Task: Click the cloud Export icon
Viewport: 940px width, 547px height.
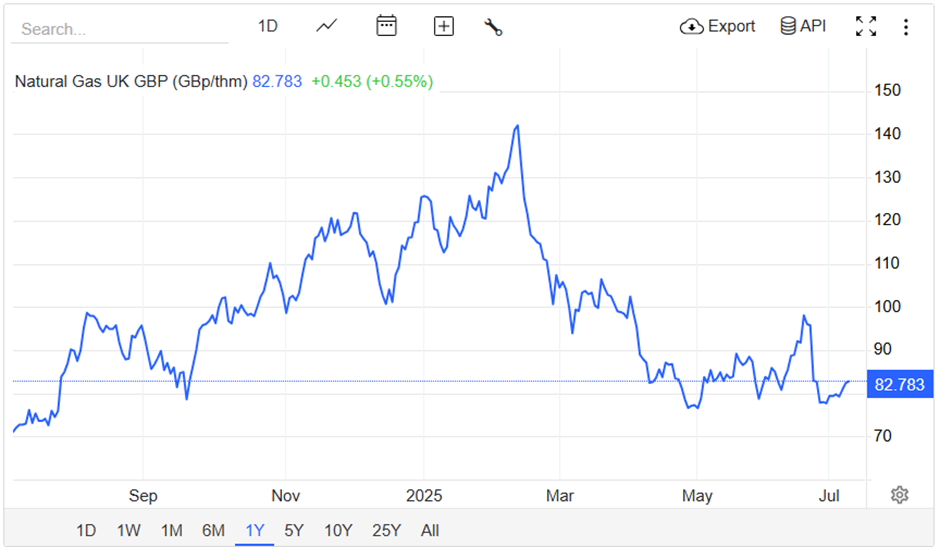Action: 691,26
